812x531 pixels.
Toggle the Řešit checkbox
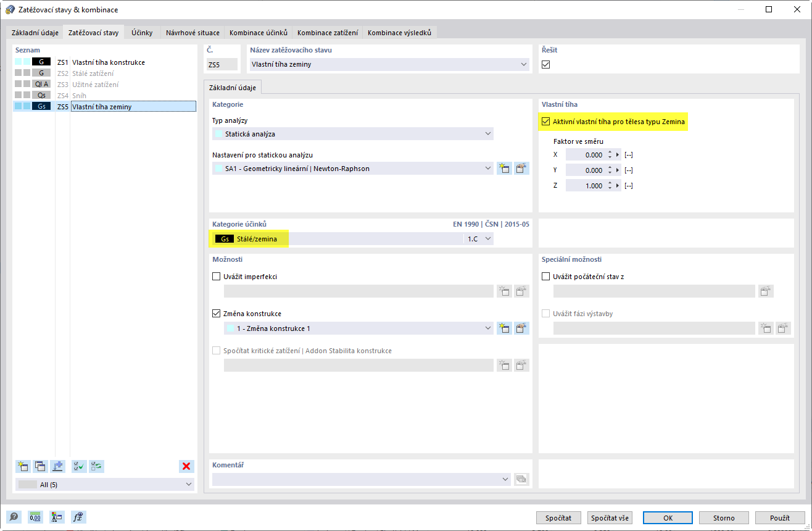click(545, 65)
